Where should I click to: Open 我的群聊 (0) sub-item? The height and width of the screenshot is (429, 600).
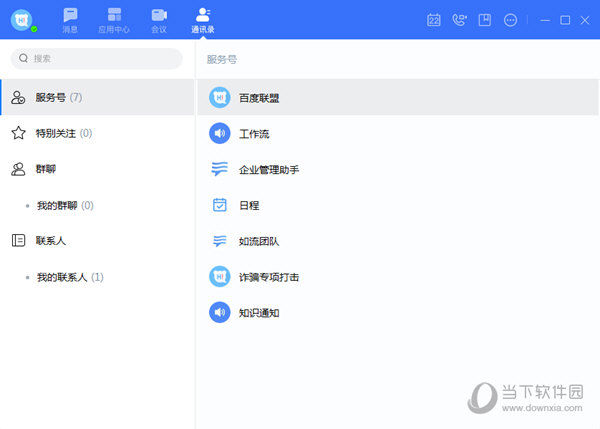(97, 206)
